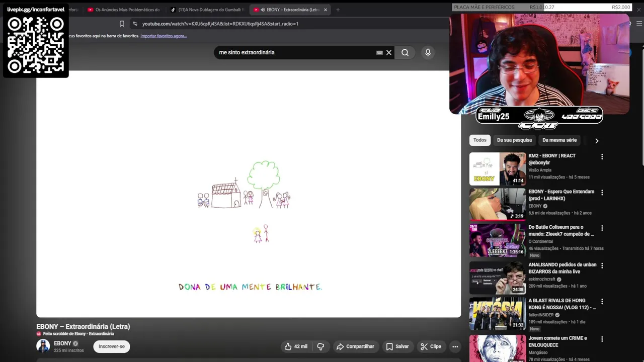Click the O Continental channel name
The image size is (644, 362).
540,241
